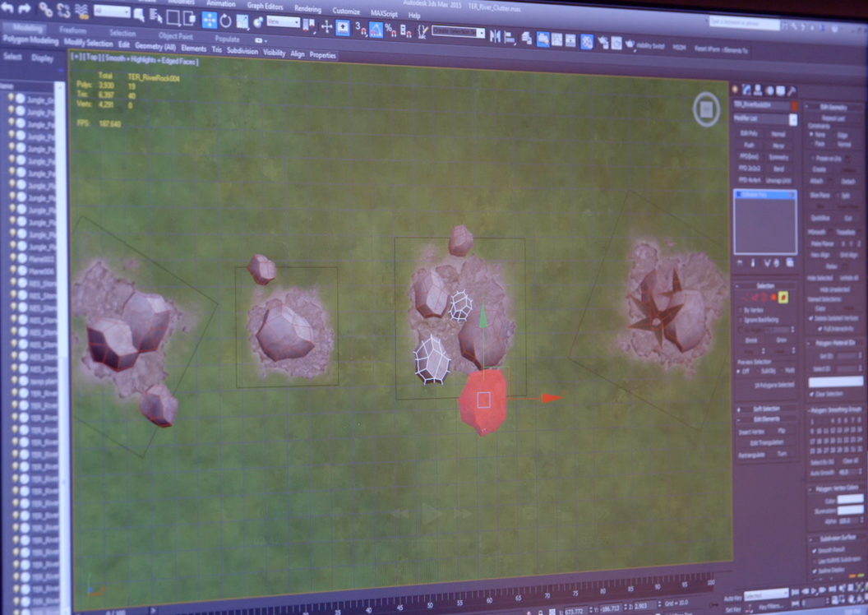This screenshot has height=615, width=868.
Task: Open the Hierarchy command panel tab icon
Action: 758,90
